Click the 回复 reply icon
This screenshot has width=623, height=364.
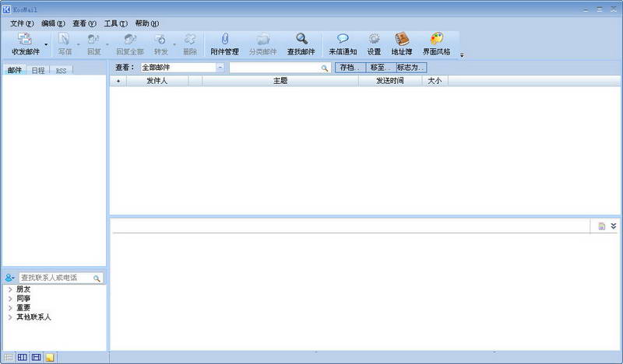93,39
